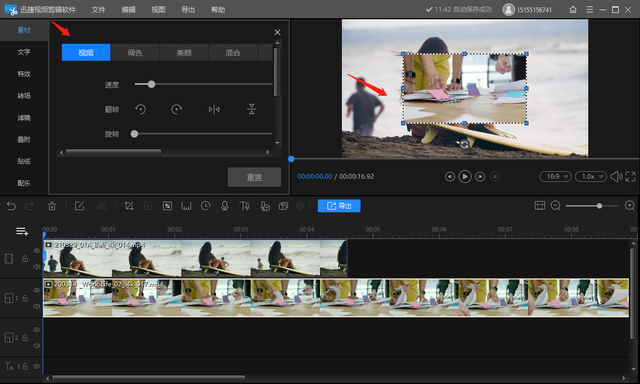Undo the last edit in the toolbar
The width and height of the screenshot is (640, 384).
click(x=11, y=206)
